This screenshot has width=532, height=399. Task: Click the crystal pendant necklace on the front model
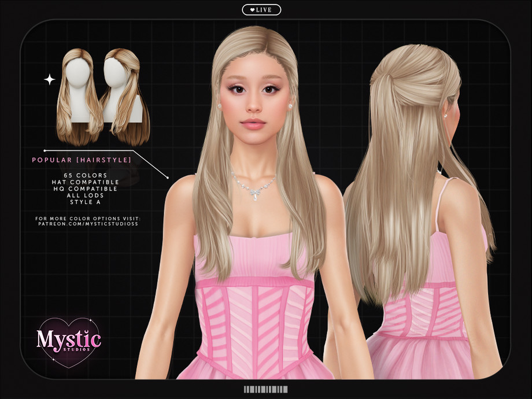pyautogui.click(x=253, y=191)
